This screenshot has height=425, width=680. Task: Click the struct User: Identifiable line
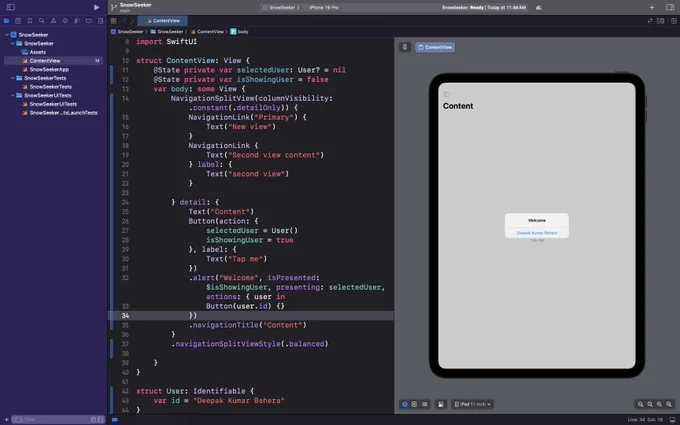click(195, 391)
